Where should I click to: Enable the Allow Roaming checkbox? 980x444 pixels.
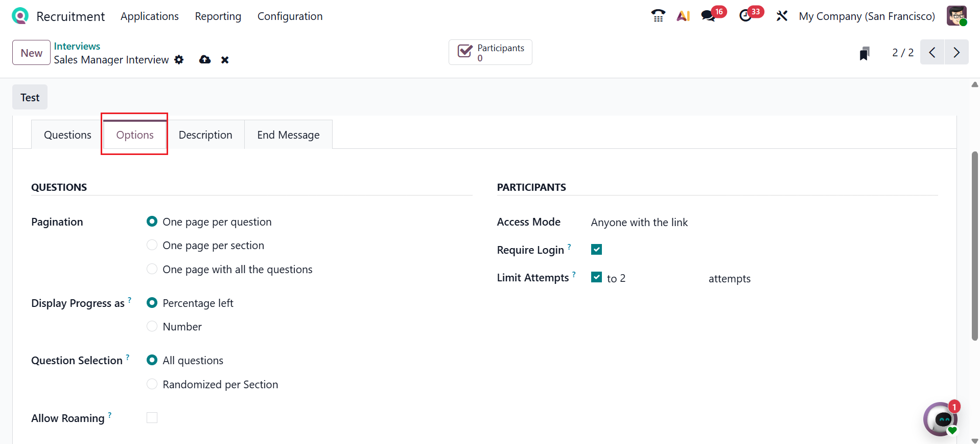coord(152,418)
